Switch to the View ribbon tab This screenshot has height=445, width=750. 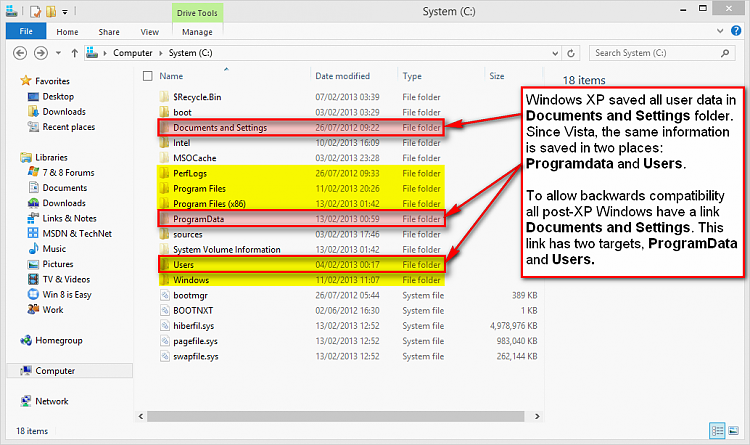pos(149,32)
